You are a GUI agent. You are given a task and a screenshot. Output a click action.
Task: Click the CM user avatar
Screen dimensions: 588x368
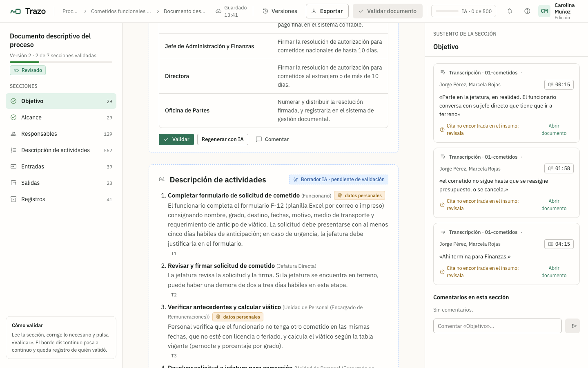coord(544,11)
